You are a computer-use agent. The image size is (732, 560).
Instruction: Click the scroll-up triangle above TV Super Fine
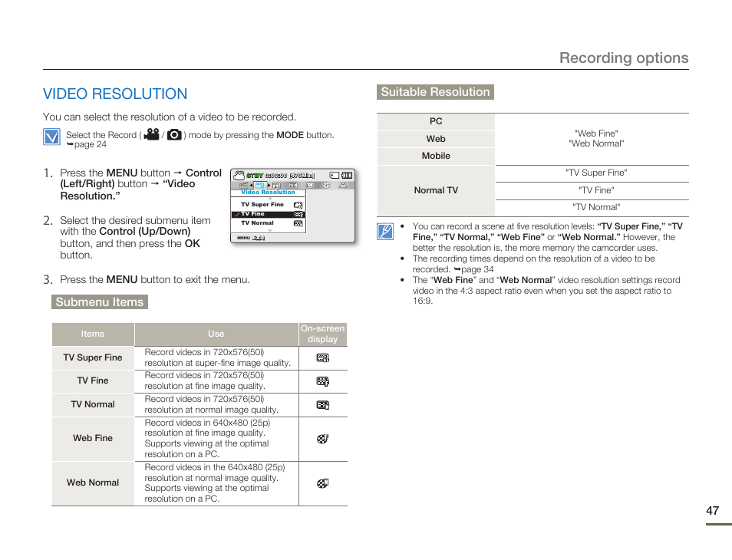[x=270, y=199]
